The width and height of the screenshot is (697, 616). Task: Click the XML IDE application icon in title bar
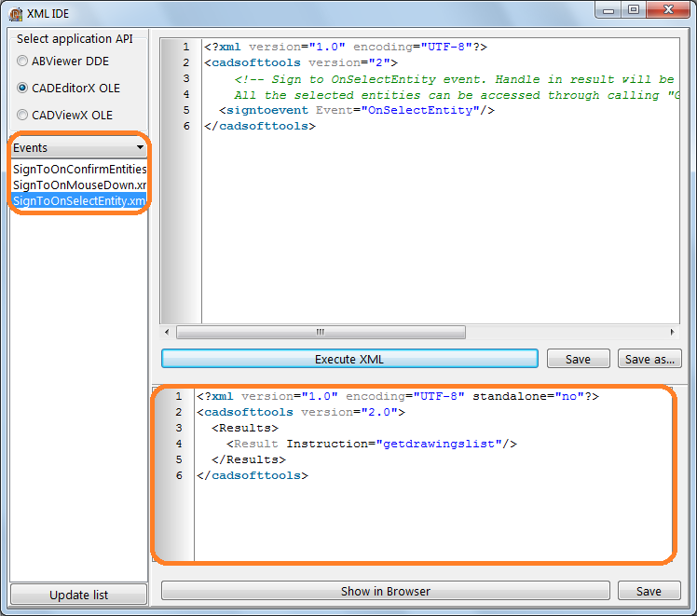tap(16, 14)
